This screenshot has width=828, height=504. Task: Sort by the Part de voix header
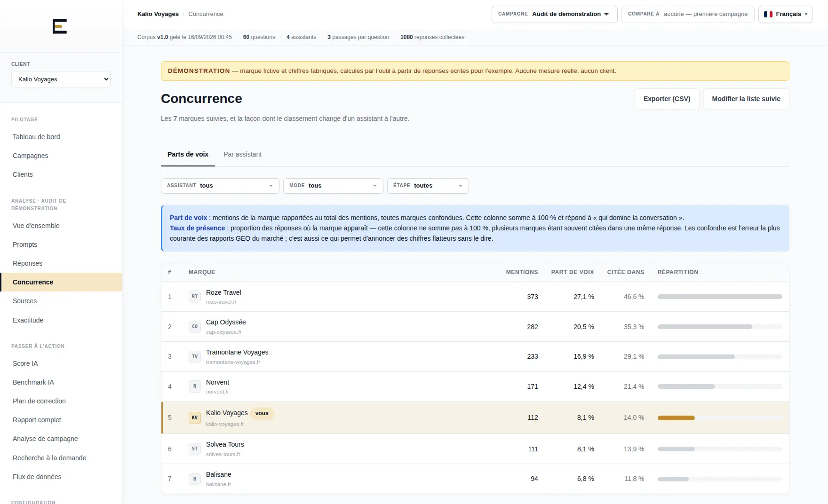[x=573, y=272]
